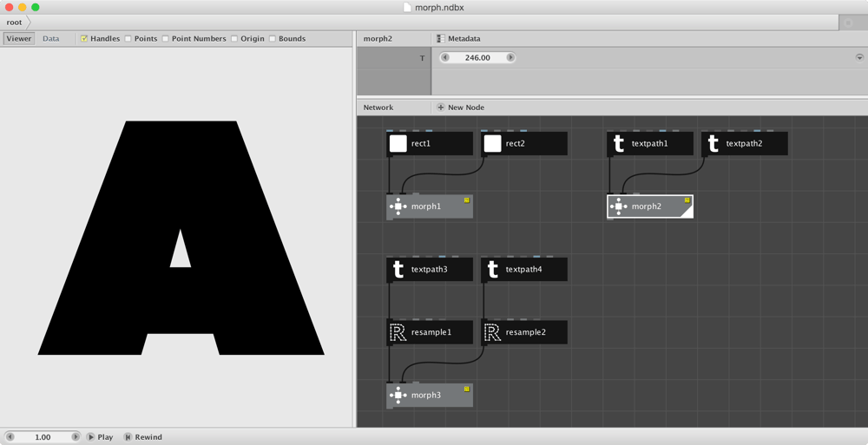
Task: Enable the Origin checkbox
Action: pos(234,39)
